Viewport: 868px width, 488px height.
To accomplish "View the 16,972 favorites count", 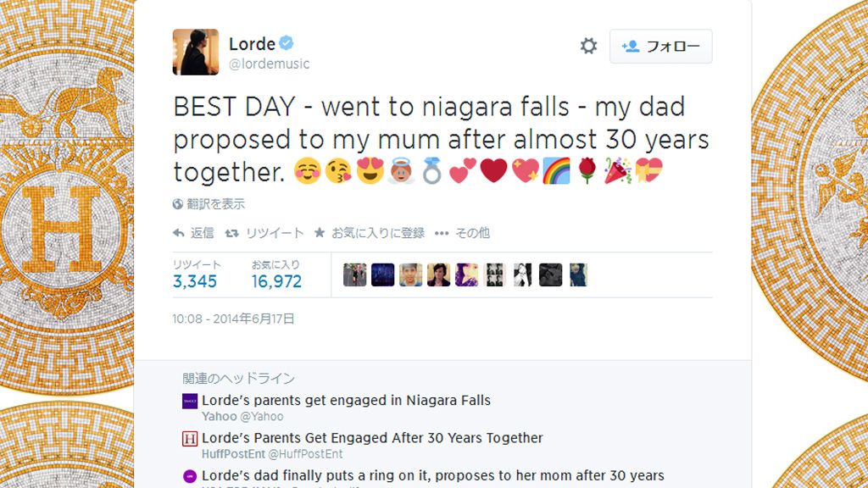I will [x=276, y=281].
